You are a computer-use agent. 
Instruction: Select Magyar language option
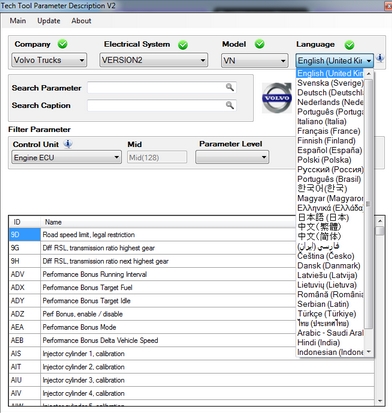click(x=330, y=199)
